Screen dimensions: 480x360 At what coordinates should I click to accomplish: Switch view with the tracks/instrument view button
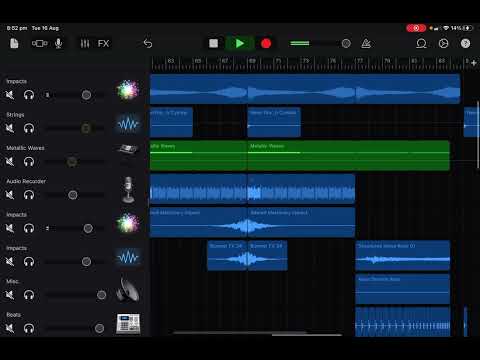(x=39, y=43)
